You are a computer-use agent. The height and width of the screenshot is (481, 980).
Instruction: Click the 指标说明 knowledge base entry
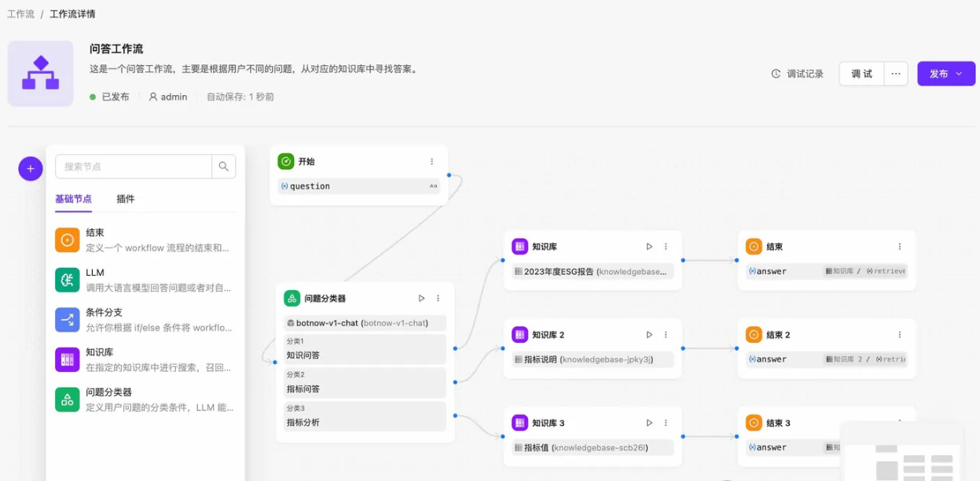(593, 359)
